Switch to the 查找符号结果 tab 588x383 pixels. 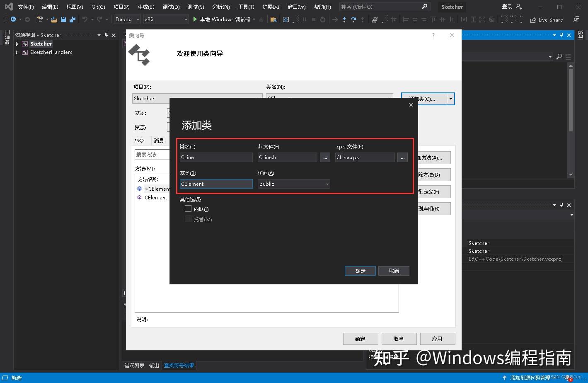click(179, 365)
